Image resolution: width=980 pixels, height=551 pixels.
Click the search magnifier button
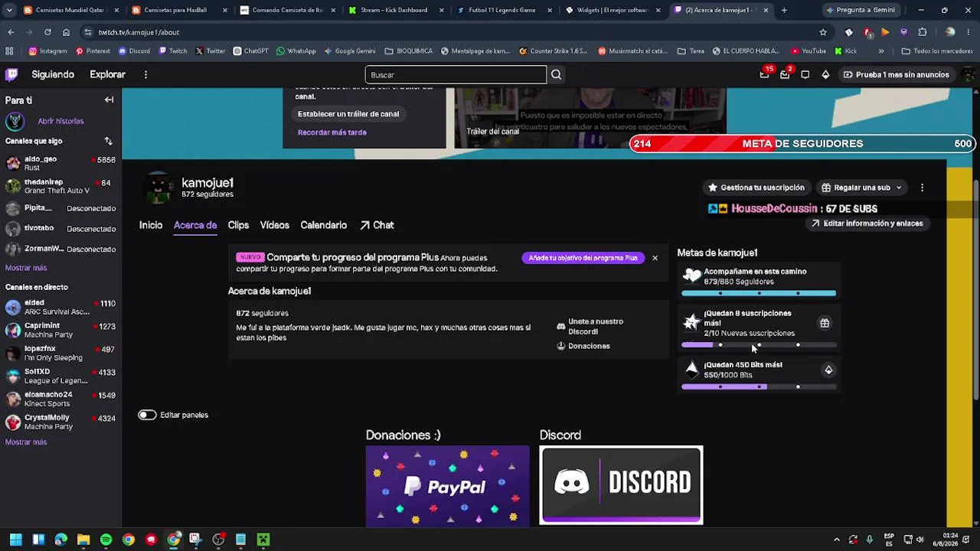pos(557,74)
